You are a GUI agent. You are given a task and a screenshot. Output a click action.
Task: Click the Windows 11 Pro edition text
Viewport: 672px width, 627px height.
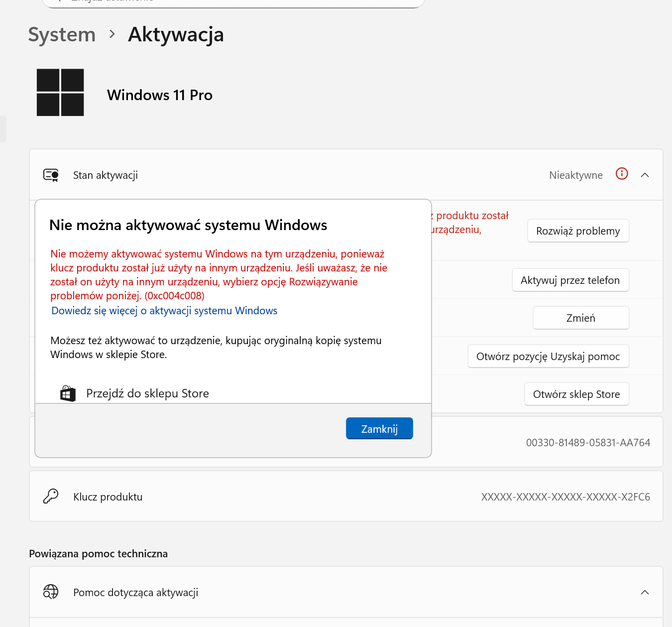tap(160, 95)
